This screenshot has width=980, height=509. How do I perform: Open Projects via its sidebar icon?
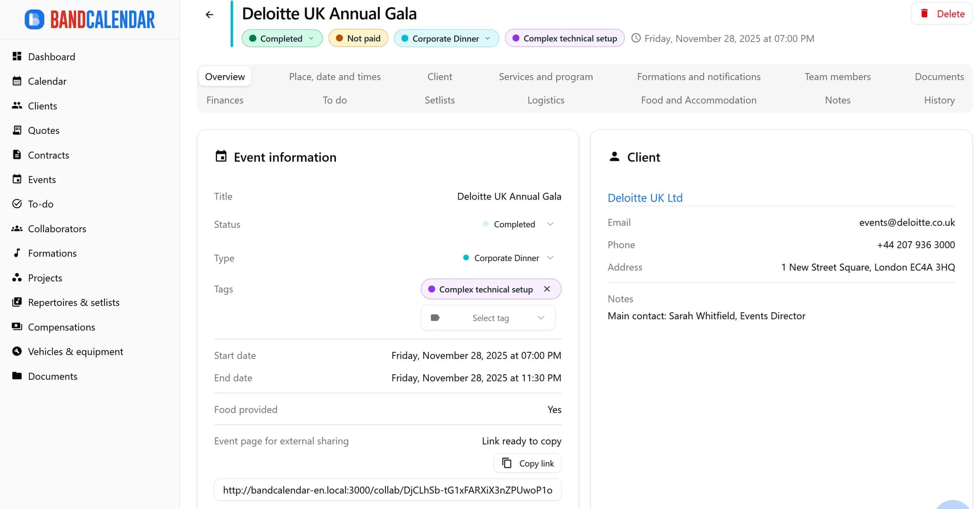pyautogui.click(x=17, y=278)
